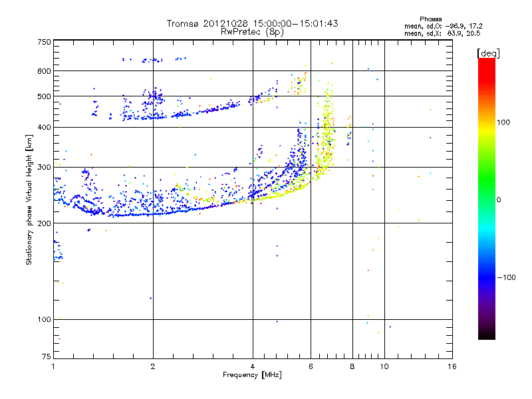Click the y-axis tick label '200'
The image size is (532, 399).
pos(45,223)
